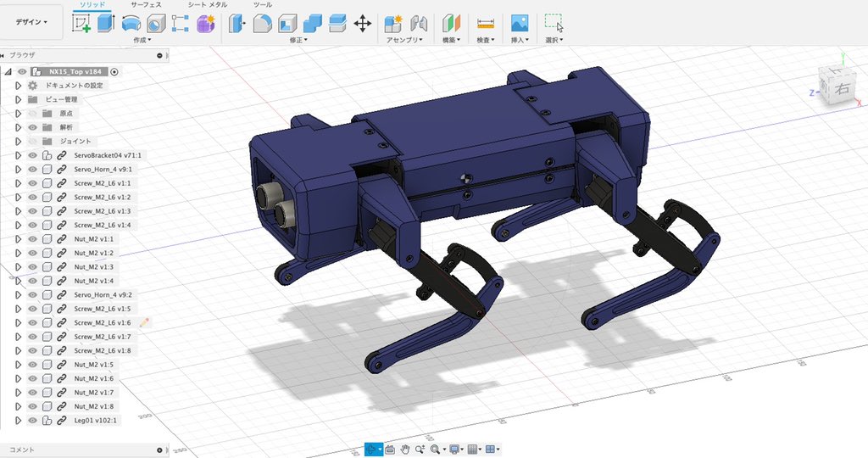Open the Assemble panel dropdown
Viewport: 868px width, 458px height.
[404, 40]
